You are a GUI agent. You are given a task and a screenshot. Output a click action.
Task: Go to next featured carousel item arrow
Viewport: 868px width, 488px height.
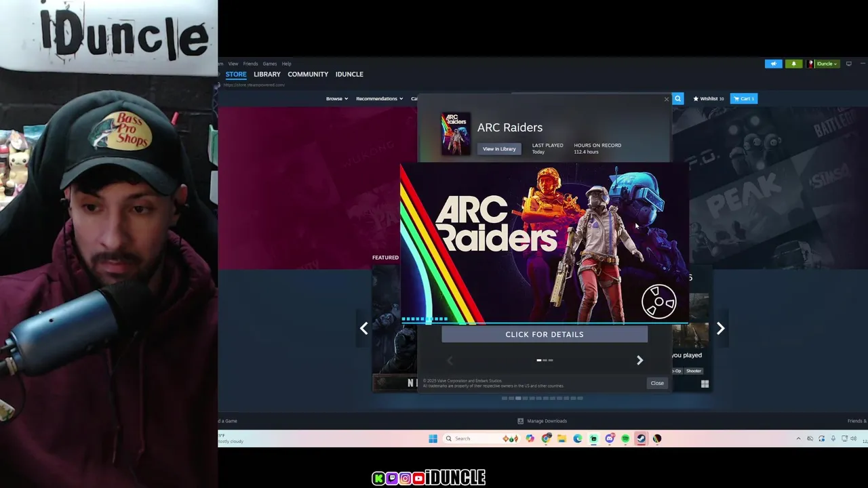pos(720,329)
